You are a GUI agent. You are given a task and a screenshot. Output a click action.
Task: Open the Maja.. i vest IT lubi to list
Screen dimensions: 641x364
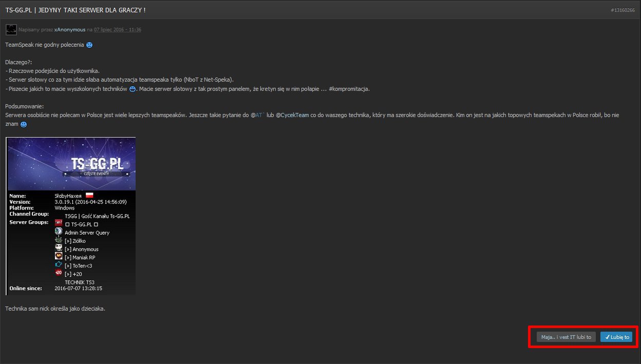[x=566, y=337]
